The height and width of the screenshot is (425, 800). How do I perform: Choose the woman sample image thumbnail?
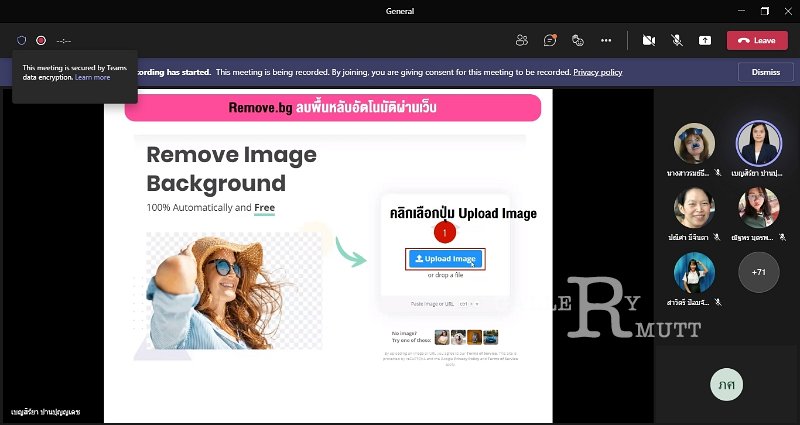tap(442, 337)
